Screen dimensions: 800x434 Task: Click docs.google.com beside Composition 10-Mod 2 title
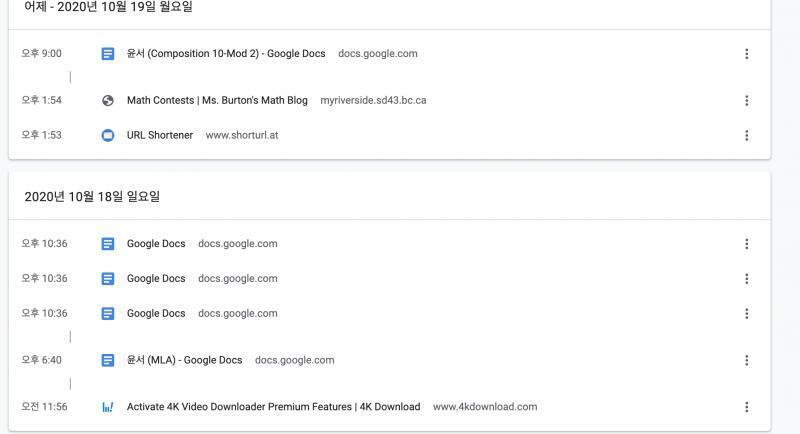coord(378,54)
